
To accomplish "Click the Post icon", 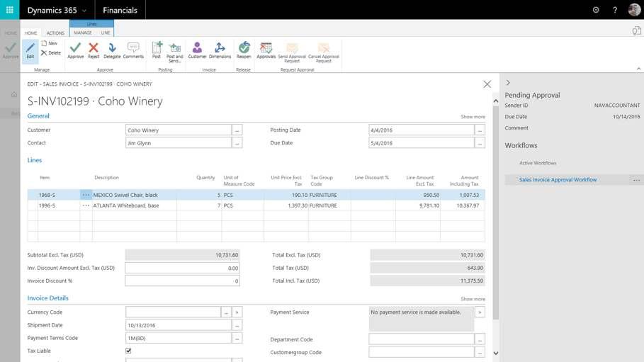I will [157, 50].
